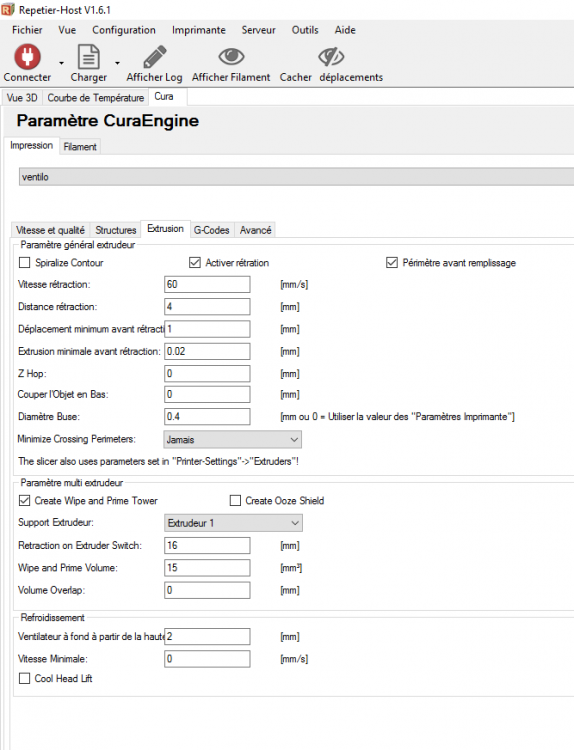Viewport: 574px width, 750px height.
Task: Click Ventilateur à fond hauteur field
Action: pyautogui.click(x=207, y=637)
